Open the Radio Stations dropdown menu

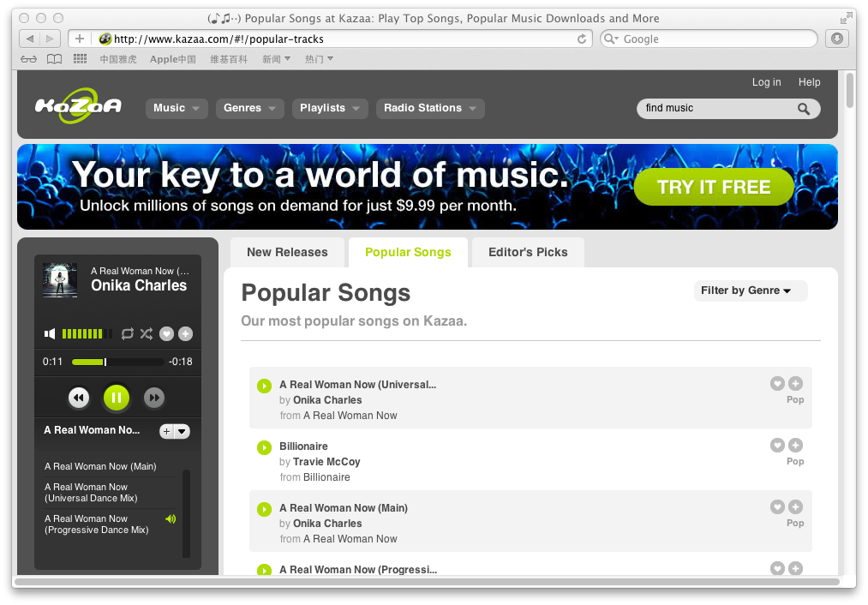pos(430,108)
